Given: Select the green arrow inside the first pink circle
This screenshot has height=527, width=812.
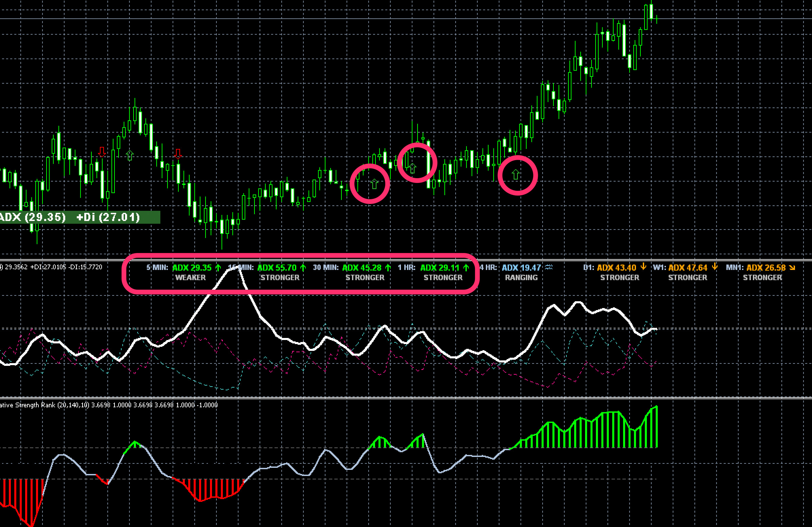Looking at the screenshot, I should pyautogui.click(x=374, y=184).
